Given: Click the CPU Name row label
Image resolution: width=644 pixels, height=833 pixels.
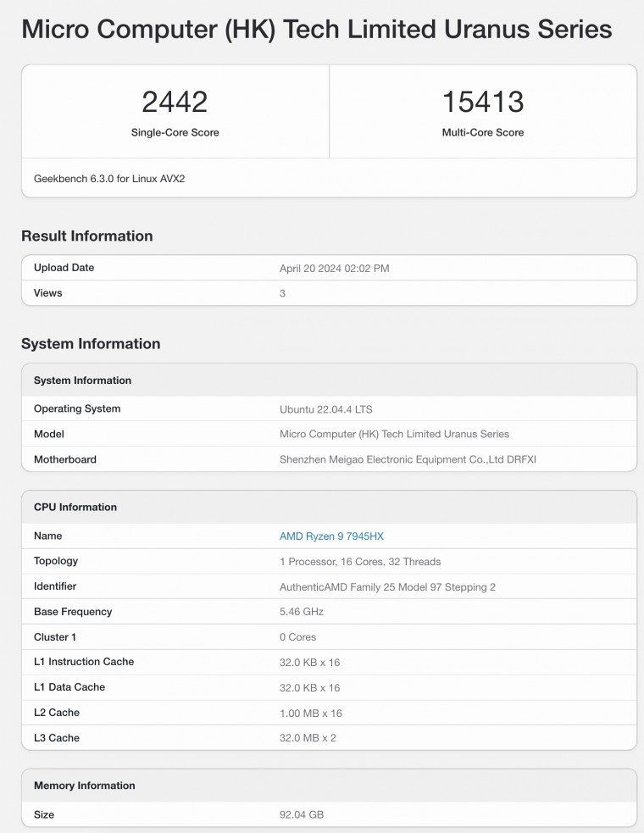Looking at the screenshot, I should pyautogui.click(x=47, y=536).
